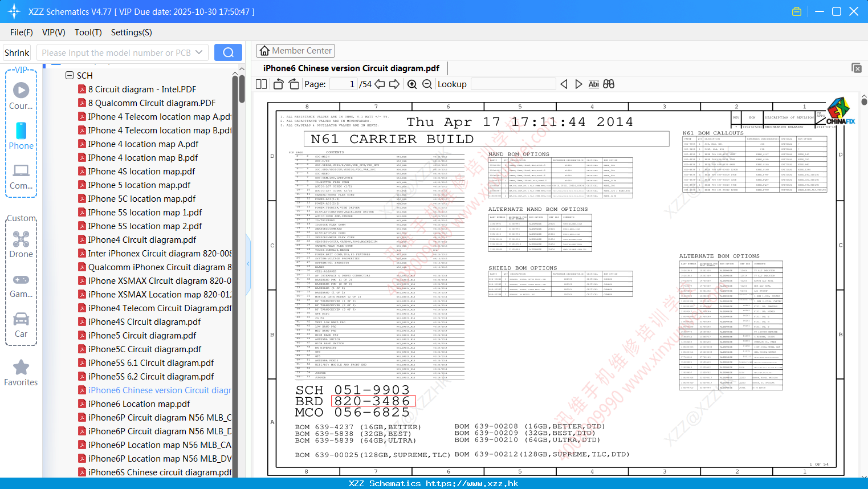Go to next page arrow
This screenshot has height=489, width=868.
(x=394, y=84)
